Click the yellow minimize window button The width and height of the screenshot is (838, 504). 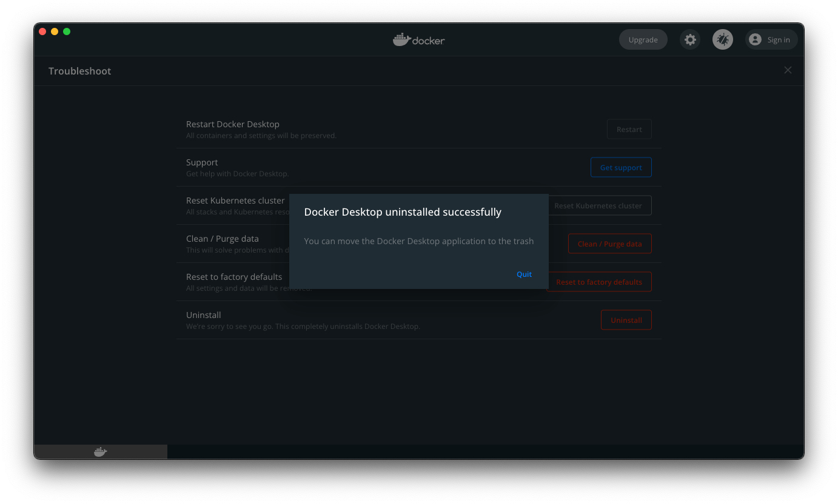(55, 31)
